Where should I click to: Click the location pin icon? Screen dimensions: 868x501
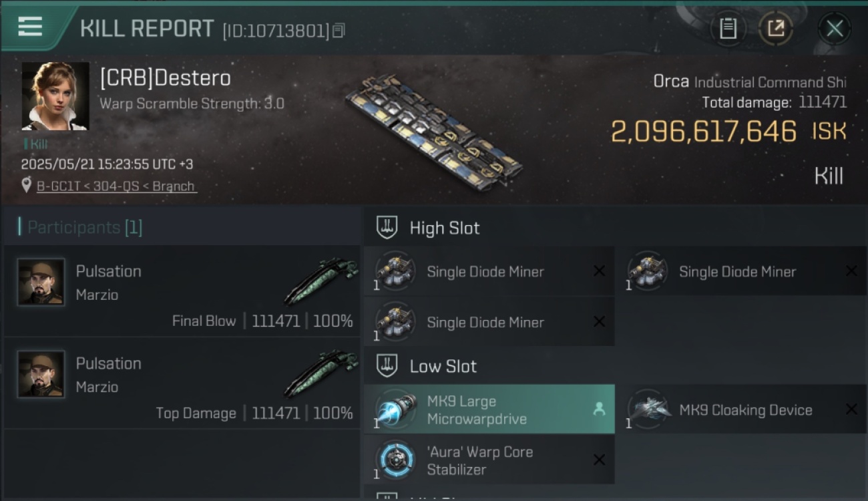27,185
